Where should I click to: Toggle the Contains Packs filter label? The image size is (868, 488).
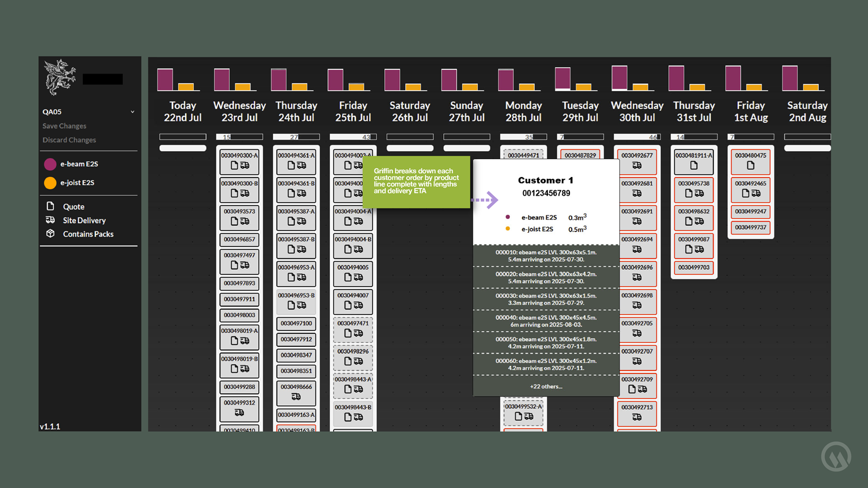point(88,234)
